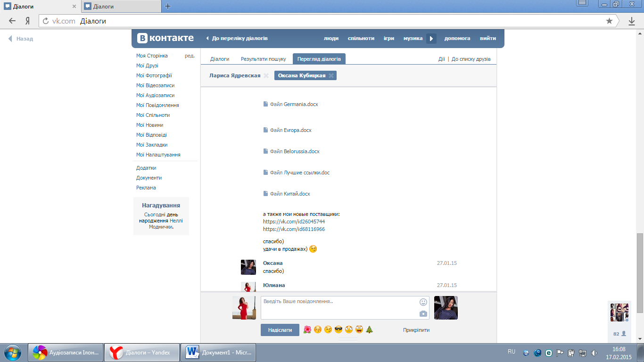Switch to second Діалоги browser tab

pyautogui.click(x=122, y=7)
